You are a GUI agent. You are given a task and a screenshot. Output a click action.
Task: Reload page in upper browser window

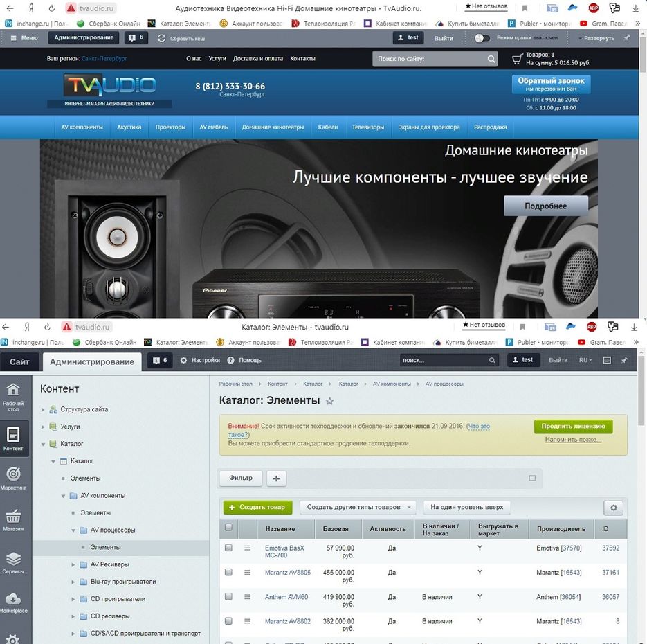(x=52, y=8)
